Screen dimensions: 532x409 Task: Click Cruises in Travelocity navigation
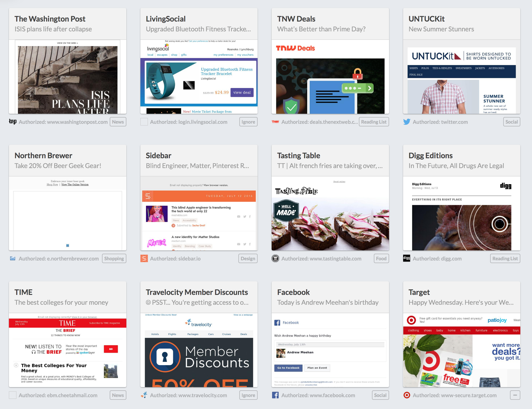[226, 334]
